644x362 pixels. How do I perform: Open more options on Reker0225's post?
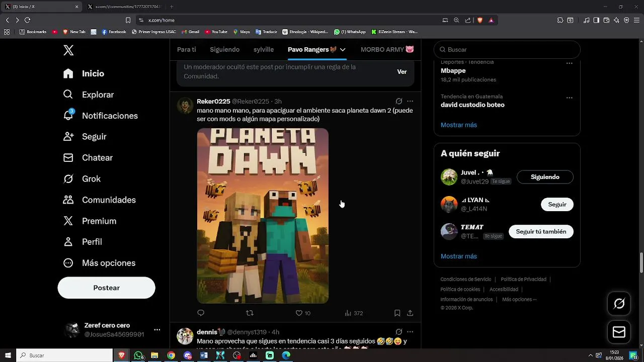point(410,101)
